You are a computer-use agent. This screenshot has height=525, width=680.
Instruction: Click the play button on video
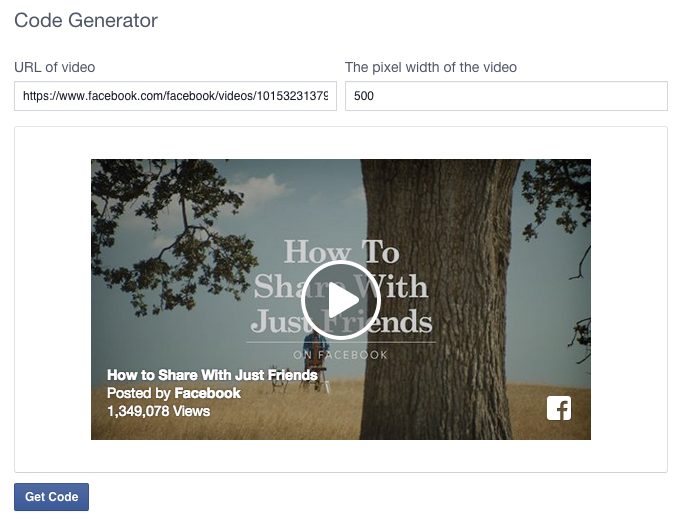pyautogui.click(x=340, y=300)
